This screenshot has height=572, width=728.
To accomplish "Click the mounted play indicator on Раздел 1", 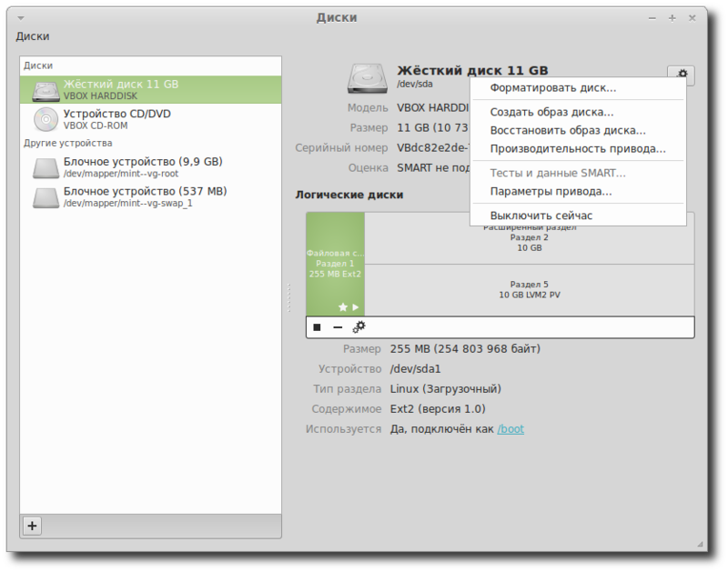I will click(x=355, y=307).
